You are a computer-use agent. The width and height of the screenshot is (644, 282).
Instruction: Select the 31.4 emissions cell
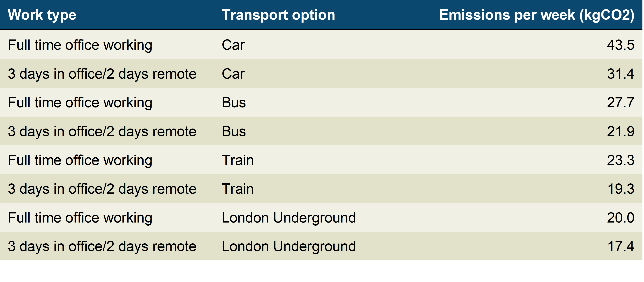point(620,74)
